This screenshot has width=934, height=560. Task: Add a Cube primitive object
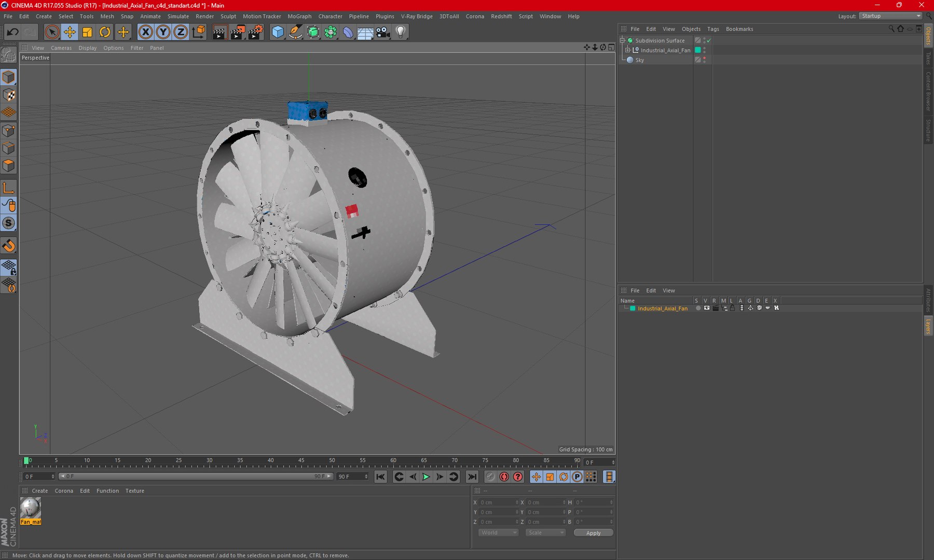[x=278, y=32]
